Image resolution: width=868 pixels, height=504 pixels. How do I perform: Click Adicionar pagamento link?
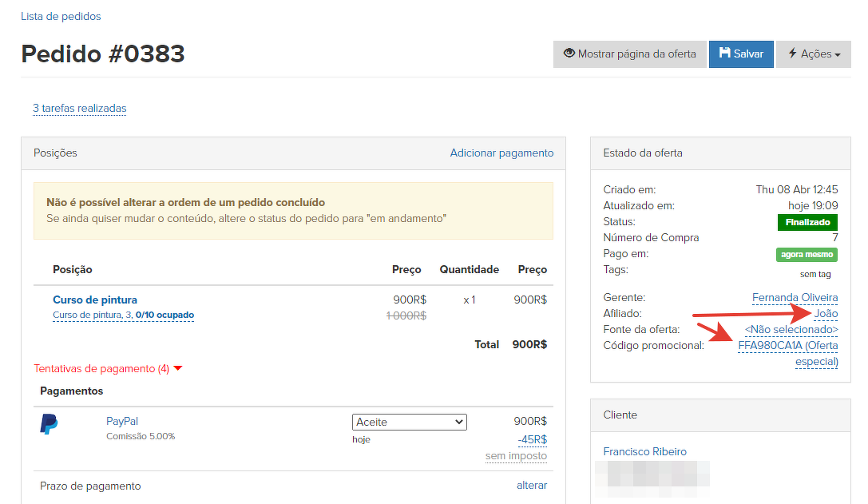click(501, 153)
